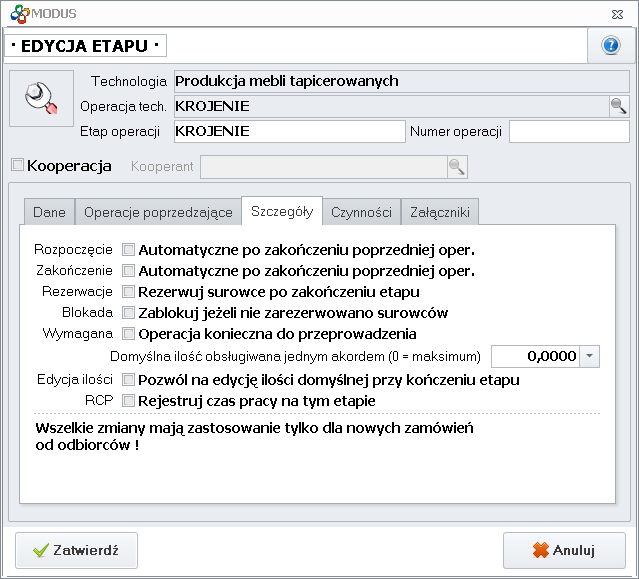
Task: Enable Rejestruj czas pracy na tym etapie
Action: pyautogui.click(x=128, y=401)
